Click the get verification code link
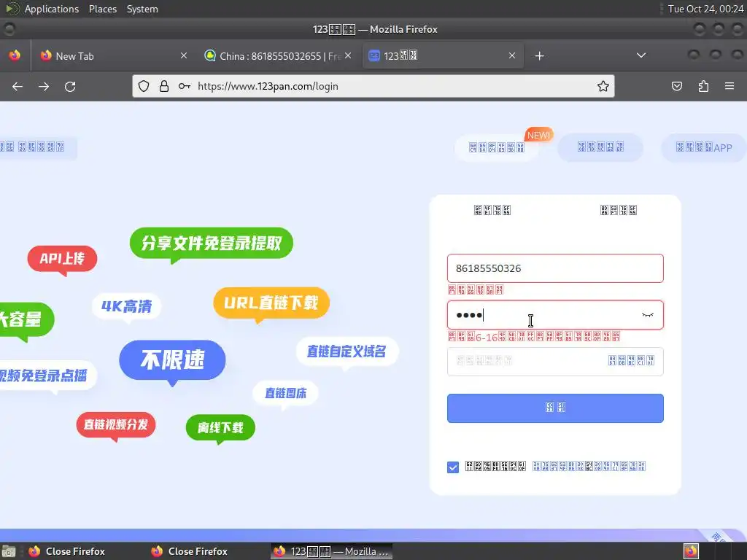 coord(631,360)
